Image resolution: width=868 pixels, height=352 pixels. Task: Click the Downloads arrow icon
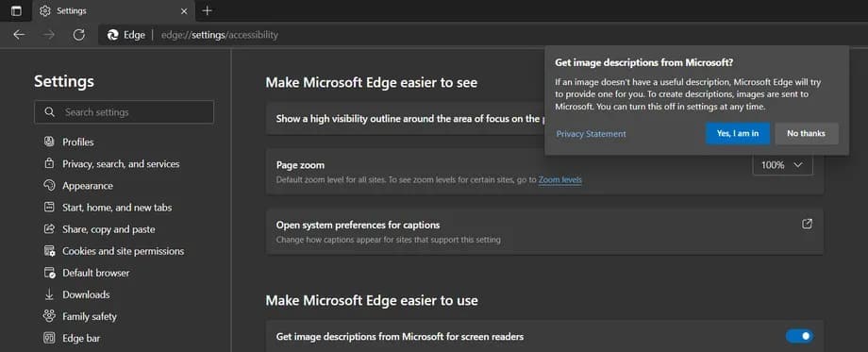pos(49,294)
